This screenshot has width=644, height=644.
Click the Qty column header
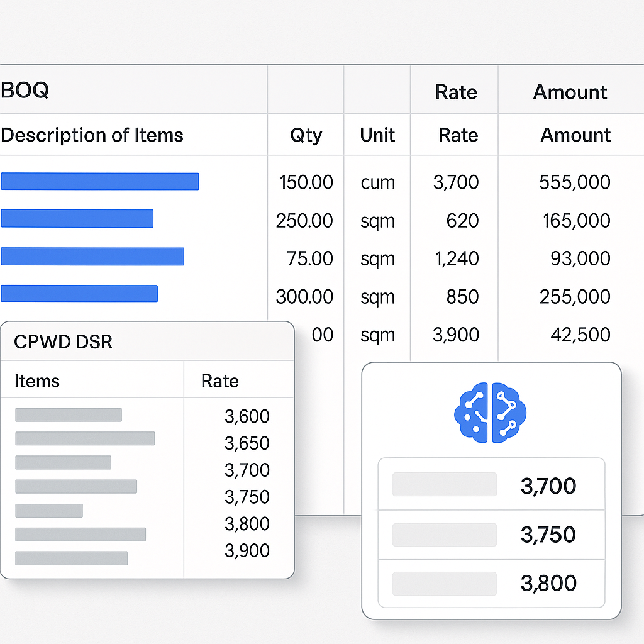click(x=306, y=136)
